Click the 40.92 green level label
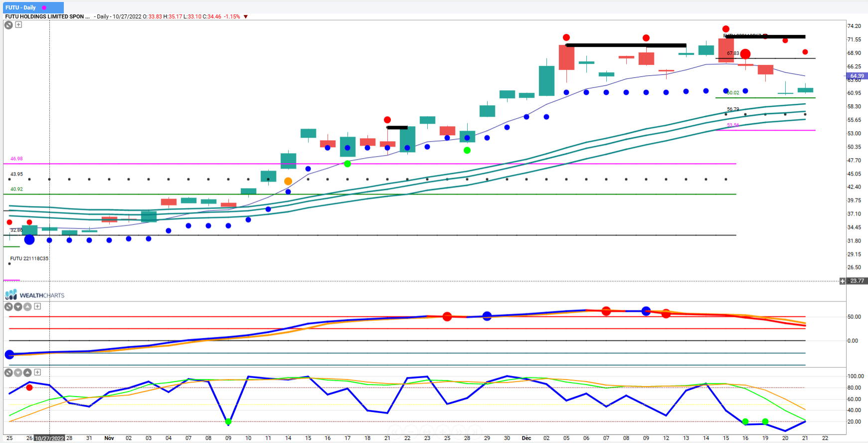The width and height of the screenshot is (868, 443). 16,189
